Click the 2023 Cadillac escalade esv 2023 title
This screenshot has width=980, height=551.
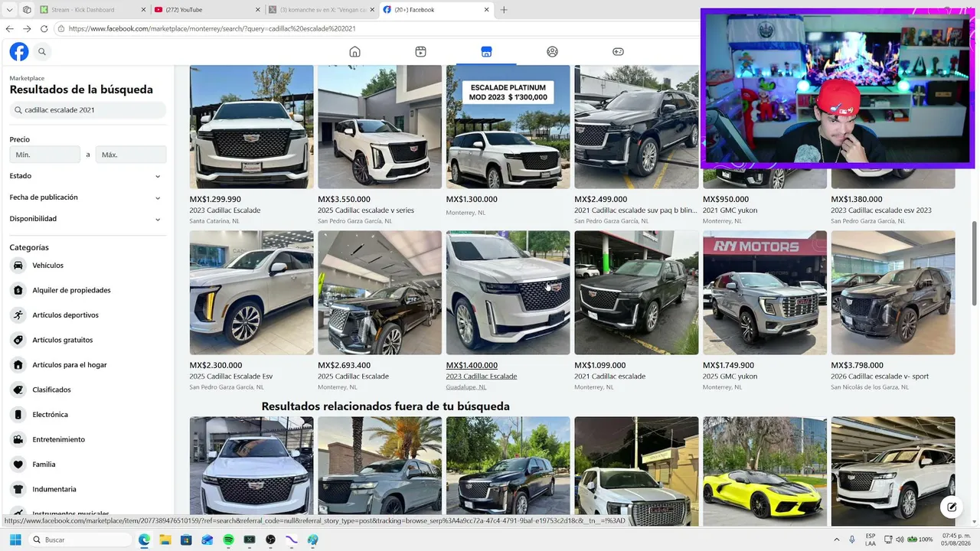881,210
